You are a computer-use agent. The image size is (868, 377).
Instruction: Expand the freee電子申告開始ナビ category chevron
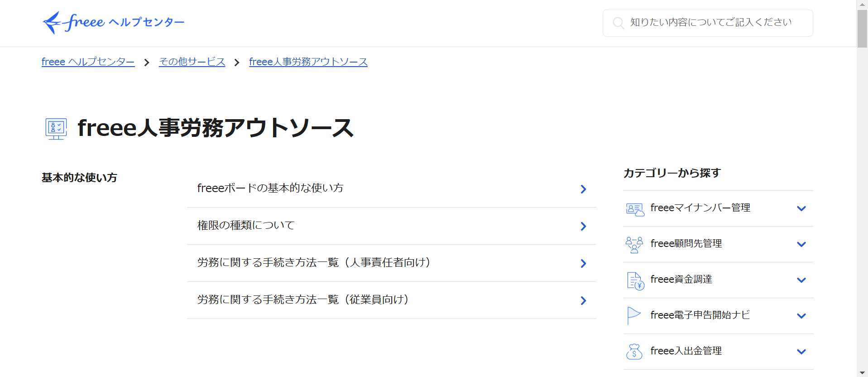pos(801,316)
